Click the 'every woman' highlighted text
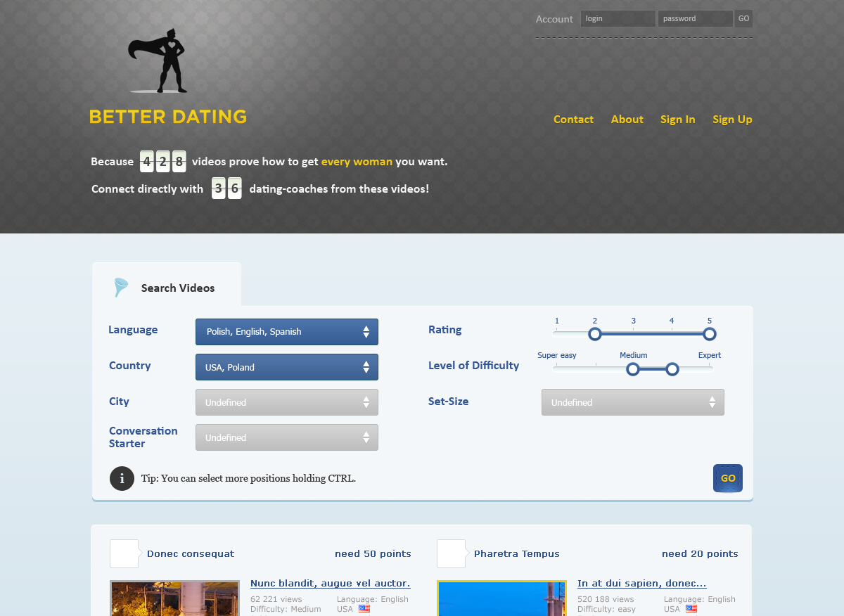 click(357, 162)
